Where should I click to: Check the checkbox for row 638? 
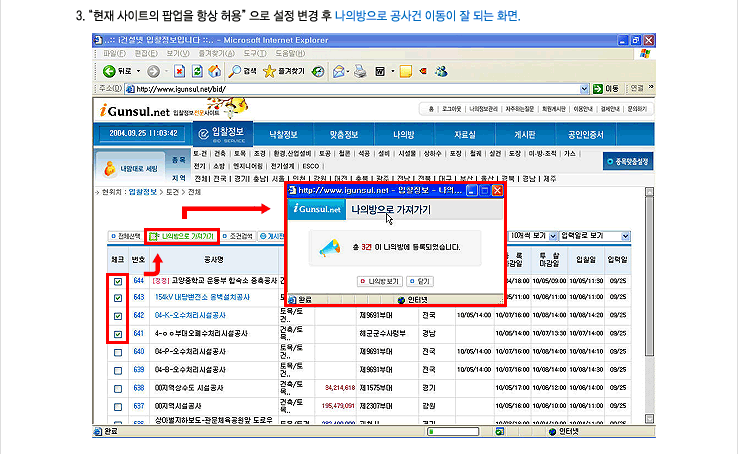coord(118,389)
